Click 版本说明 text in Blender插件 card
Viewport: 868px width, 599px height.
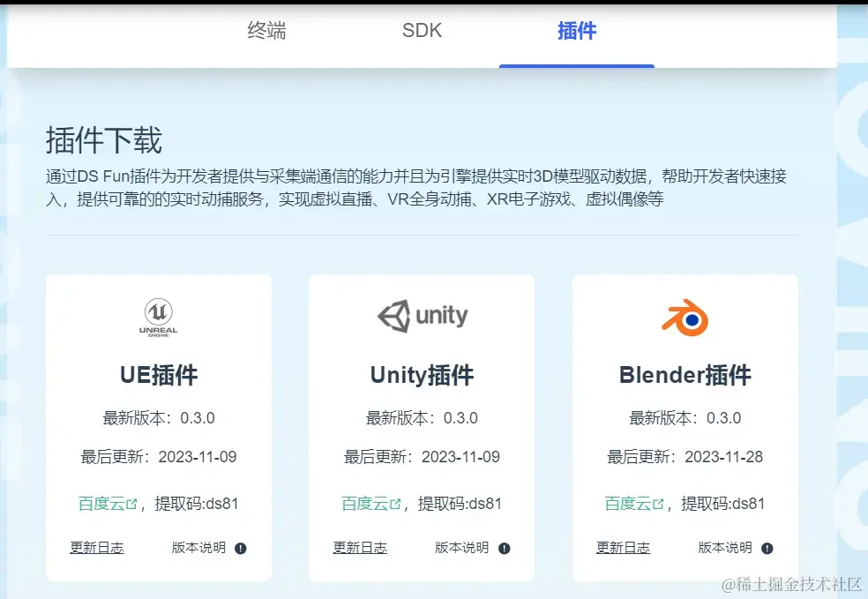tap(725, 548)
